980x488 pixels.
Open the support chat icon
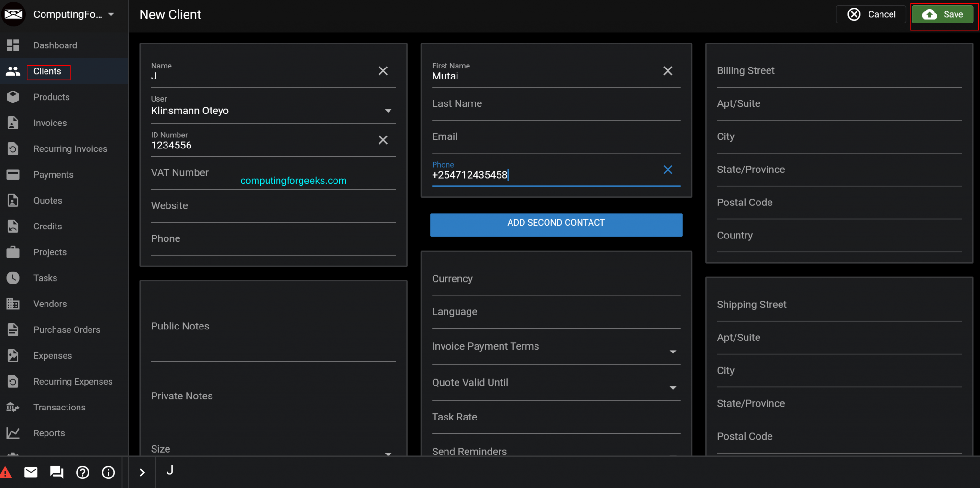pyautogui.click(x=56, y=472)
